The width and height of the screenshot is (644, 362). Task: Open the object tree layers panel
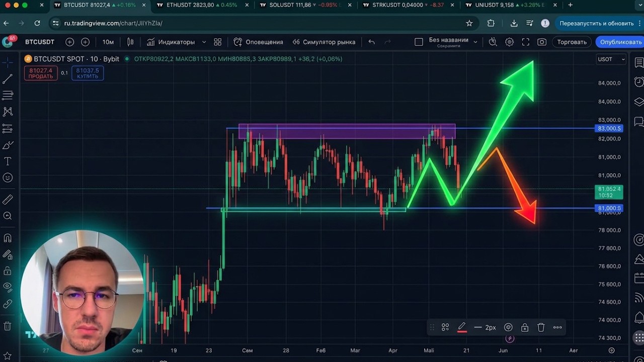coord(638,102)
